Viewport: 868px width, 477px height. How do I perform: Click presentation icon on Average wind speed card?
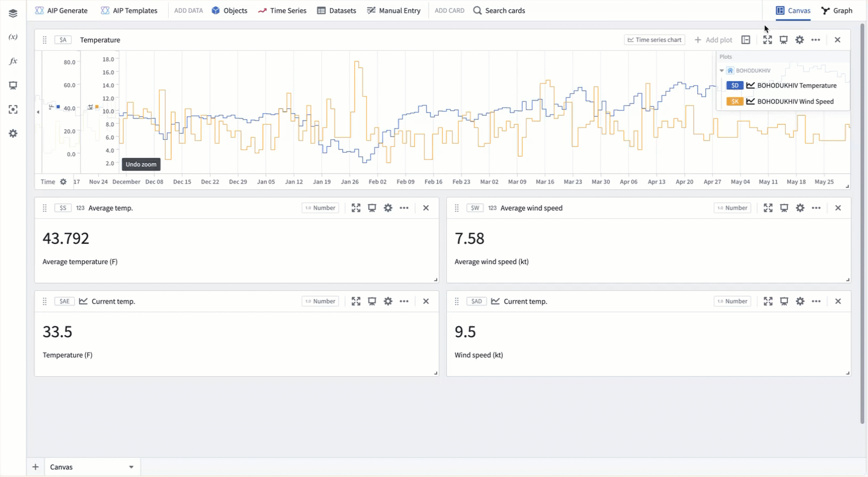click(784, 208)
